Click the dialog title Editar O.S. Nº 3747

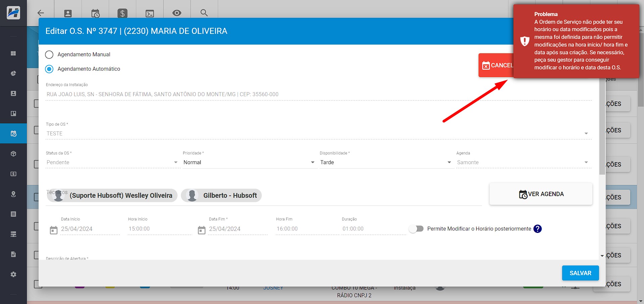pyautogui.click(x=136, y=31)
